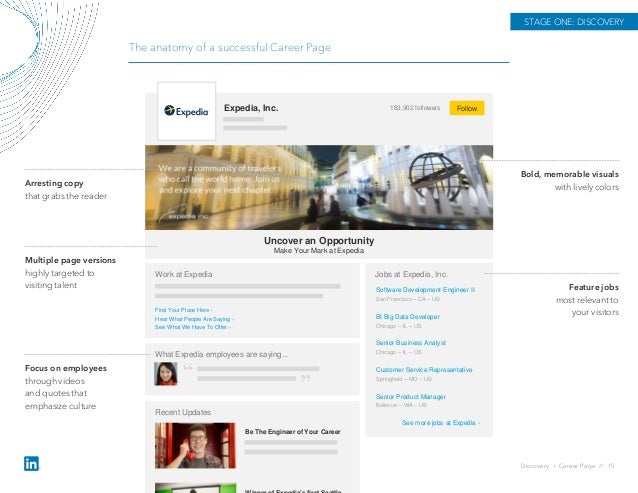Click Bellevue – WA – US location
Viewport: 638px width, 493px height.
401,405
